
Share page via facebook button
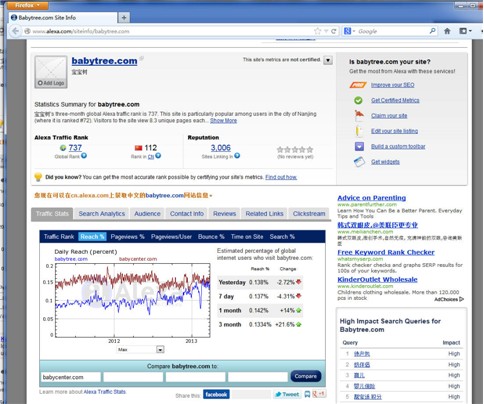click(216, 394)
